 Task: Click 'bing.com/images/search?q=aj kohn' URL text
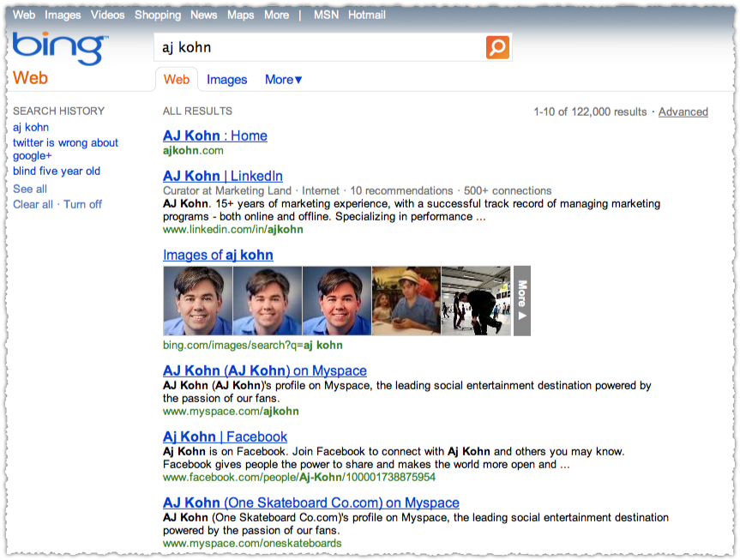[x=252, y=345]
